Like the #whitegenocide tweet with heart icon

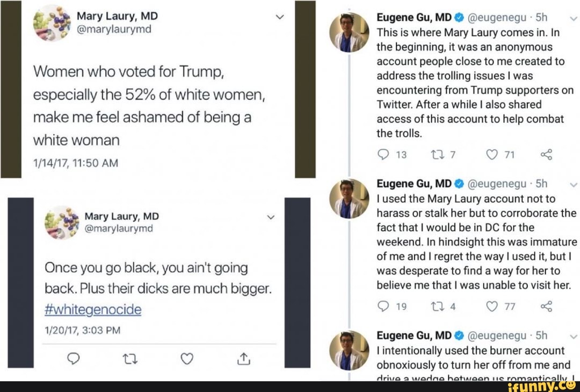coord(187,358)
